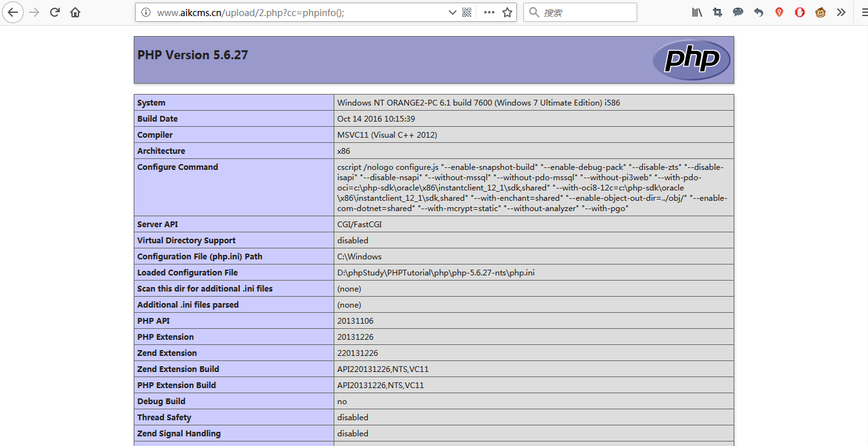Image resolution: width=868 pixels, height=446 pixels.
Task: Open the browser home page
Action: (76, 12)
